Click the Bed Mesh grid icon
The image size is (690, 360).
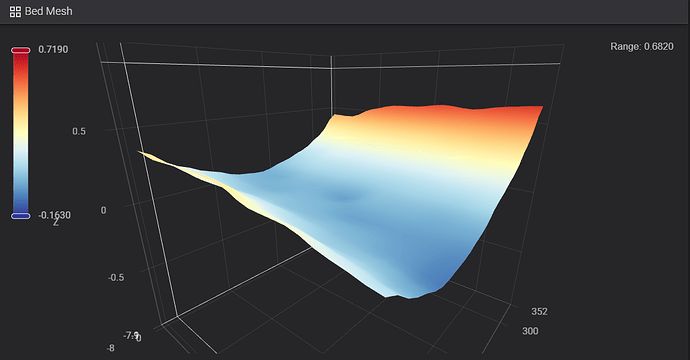[15, 12]
